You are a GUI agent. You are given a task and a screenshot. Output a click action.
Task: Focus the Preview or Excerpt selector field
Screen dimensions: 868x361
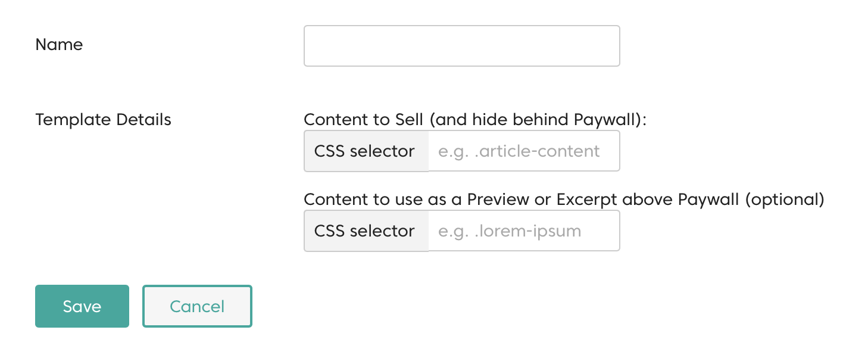524,231
